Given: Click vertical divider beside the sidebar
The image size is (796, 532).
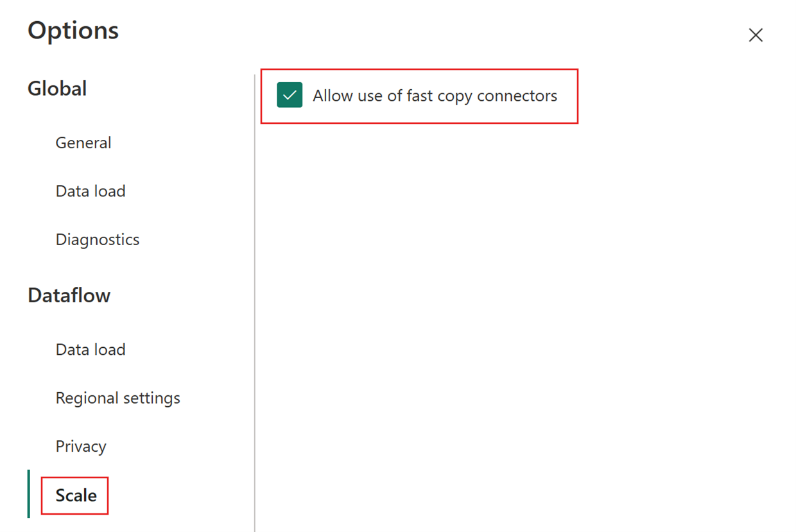Looking at the screenshot, I should pos(255,302).
